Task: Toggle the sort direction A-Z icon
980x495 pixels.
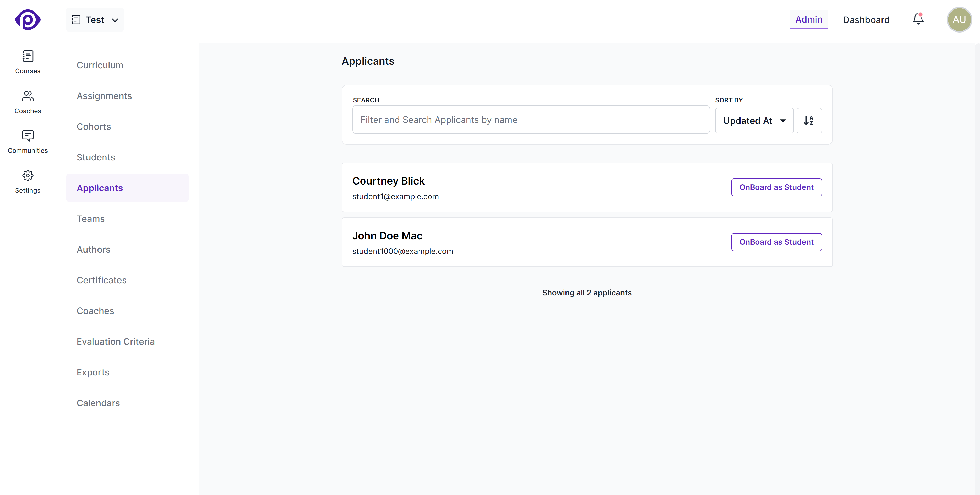Action: 809,120
